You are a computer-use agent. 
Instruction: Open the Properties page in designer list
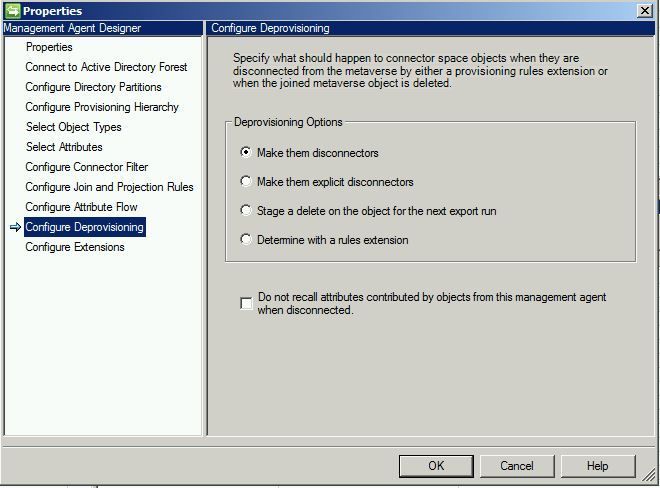coord(49,47)
